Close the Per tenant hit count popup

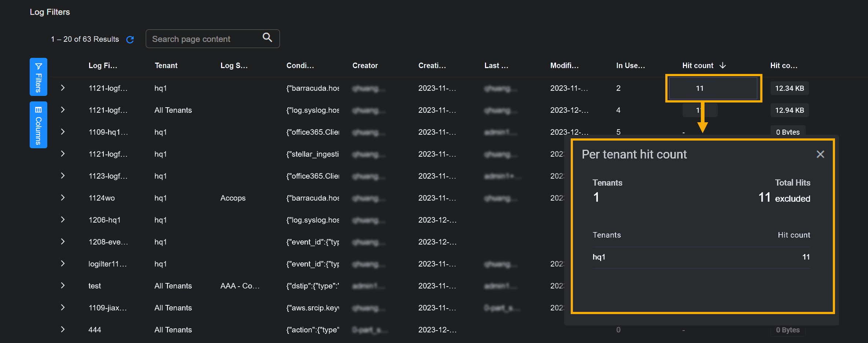coord(820,154)
